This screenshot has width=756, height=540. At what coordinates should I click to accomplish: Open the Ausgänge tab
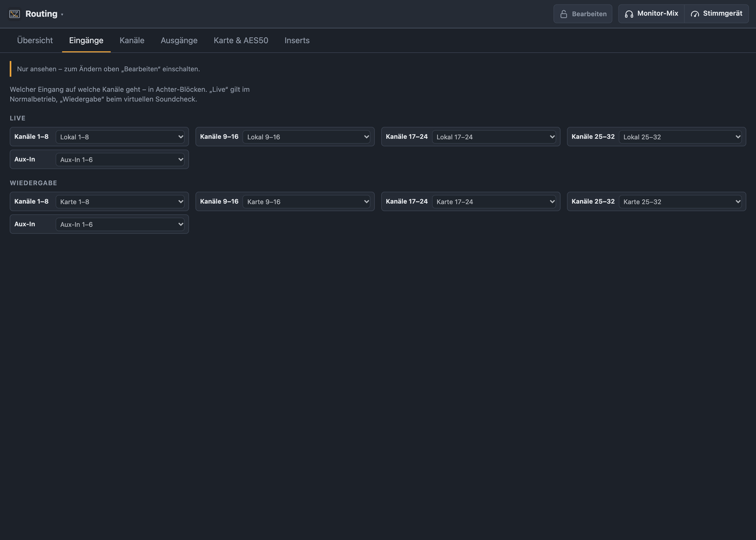(179, 40)
